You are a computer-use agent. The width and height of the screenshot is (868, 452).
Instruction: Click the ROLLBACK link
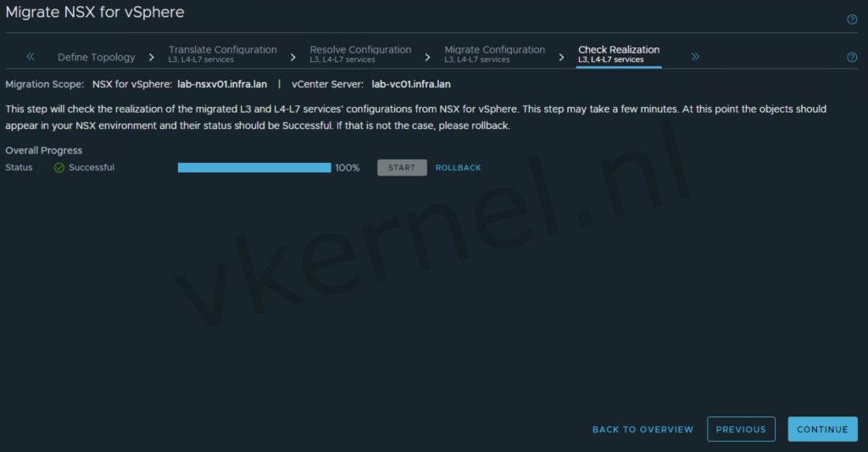point(458,168)
